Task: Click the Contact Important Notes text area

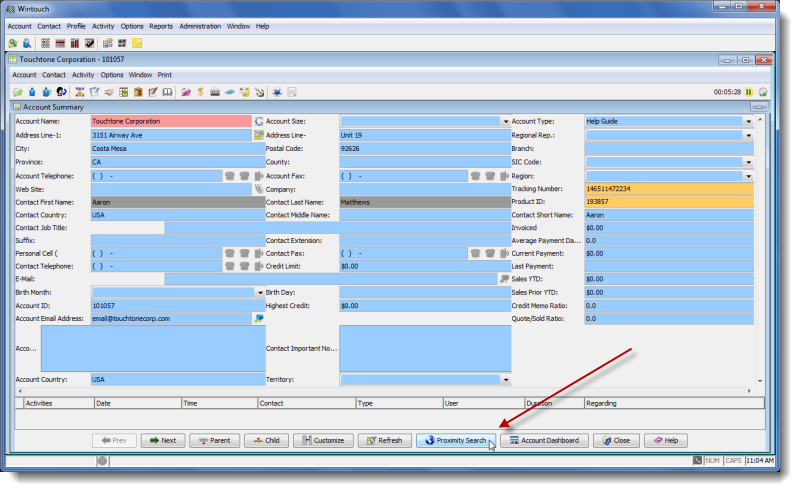Action: (x=425, y=349)
